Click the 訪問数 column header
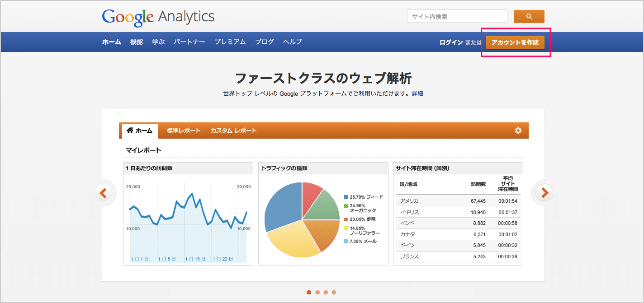Screen dimensions: 644x303 [x=478, y=184]
